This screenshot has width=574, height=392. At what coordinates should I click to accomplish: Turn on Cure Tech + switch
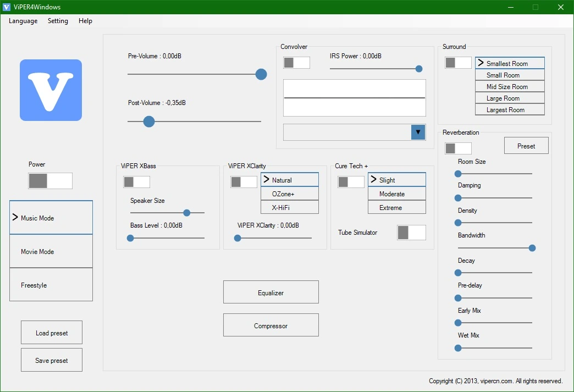point(351,182)
